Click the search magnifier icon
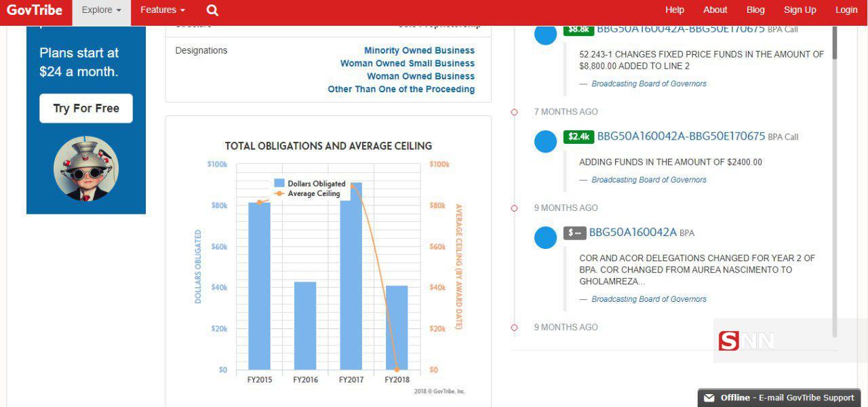This screenshot has height=407, width=868. (x=212, y=10)
